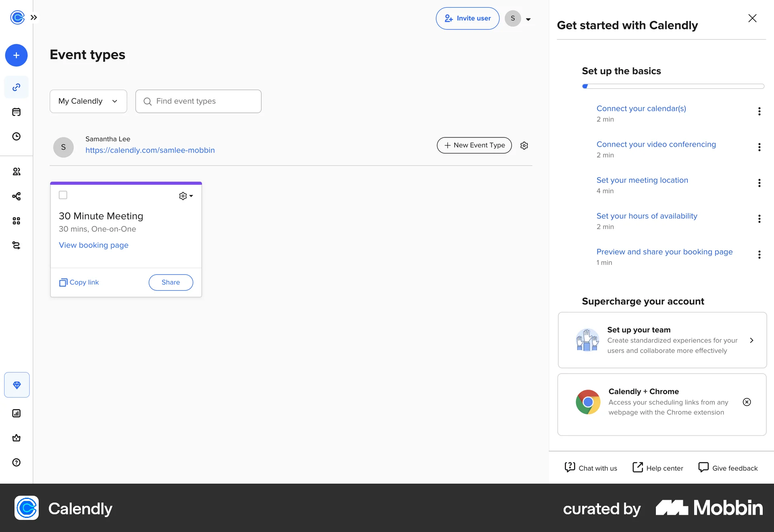774x532 pixels.
Task: Click the Find event types search field
Action: pos(198,101)
